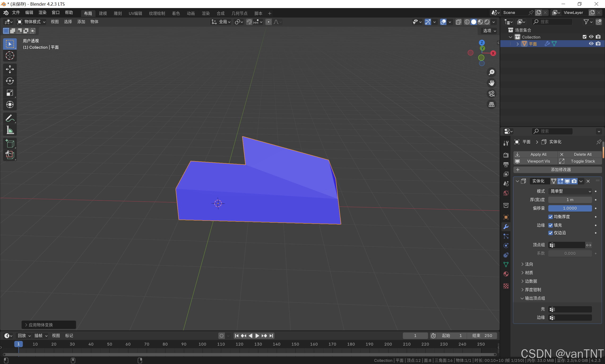Uncheck the 均衡厚度 checkbox
Viewport: 605px width, 364px height.
[550, 217]
